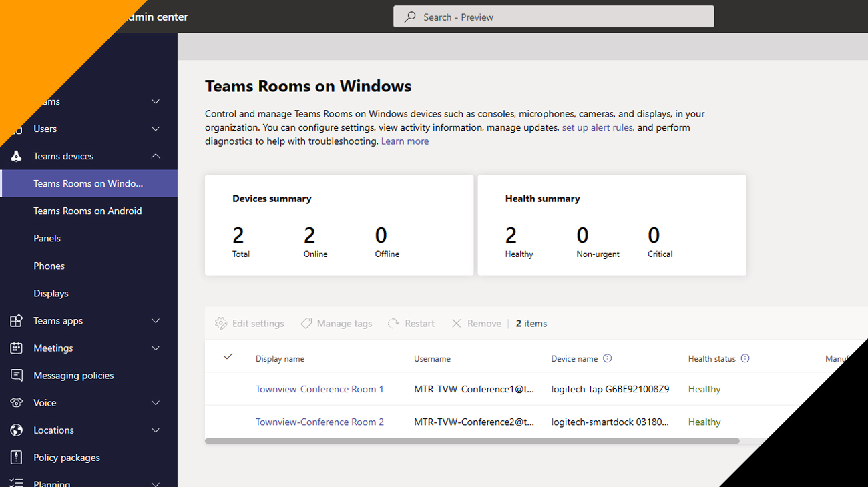The width and height of the screenshot is (868, 487).
Task: Expand the Planning chevron
Action: pyautogui.click(x=156, y=484)
